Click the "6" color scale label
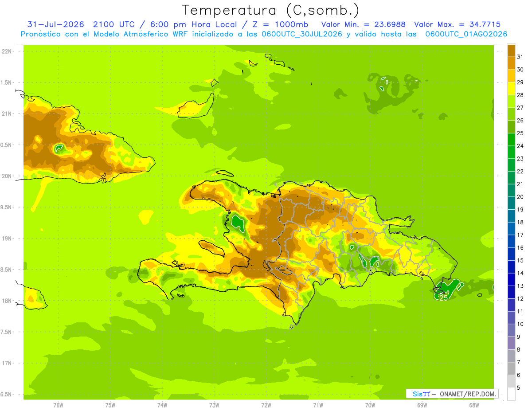Viewport: 532px width, 411px height. 519,375
